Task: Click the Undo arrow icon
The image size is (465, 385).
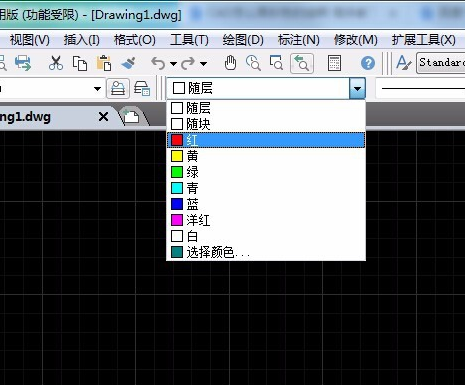Action: click(158, 63)
